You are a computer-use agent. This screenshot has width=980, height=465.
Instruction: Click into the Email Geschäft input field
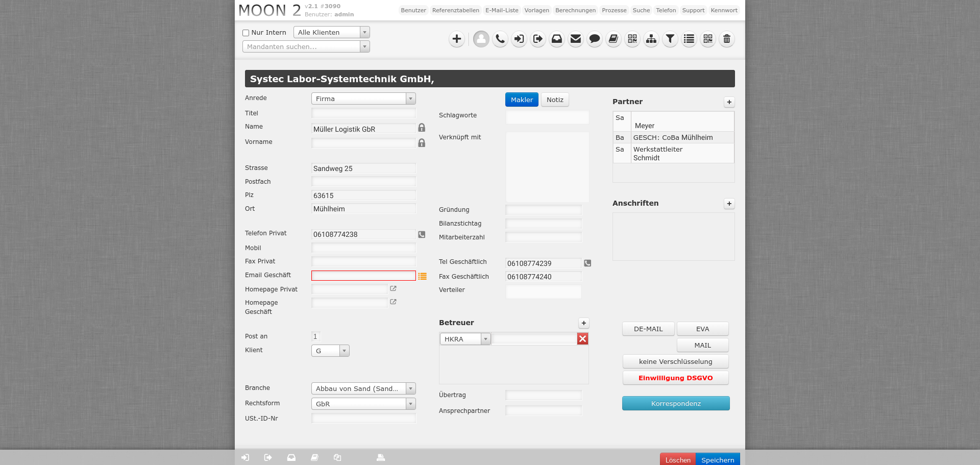(363, 276)
